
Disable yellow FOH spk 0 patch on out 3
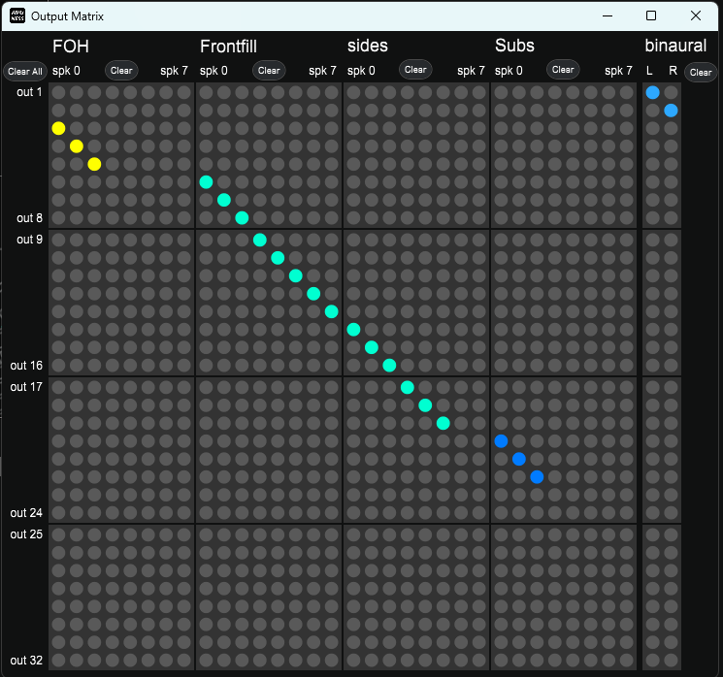59,128
